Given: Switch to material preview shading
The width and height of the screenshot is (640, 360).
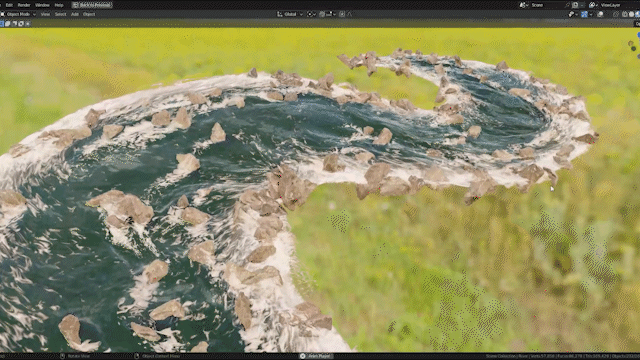Looking at the screenshot, I should [x=637, y=14].
